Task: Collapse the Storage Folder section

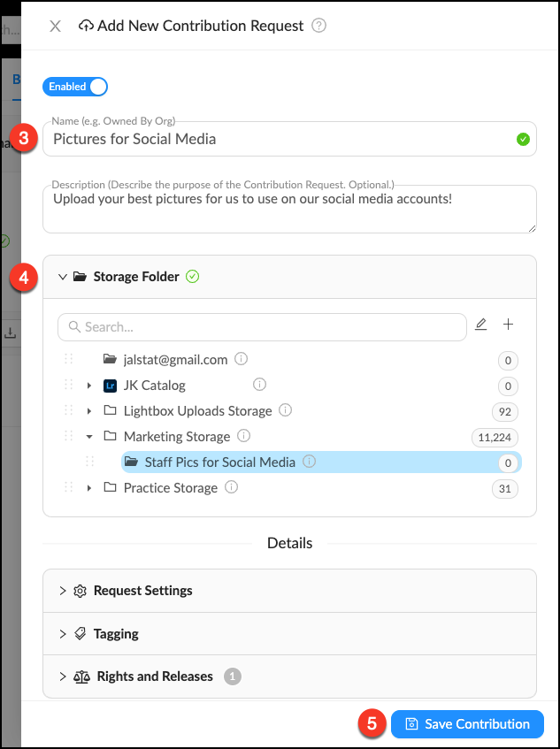Action: 63,277
